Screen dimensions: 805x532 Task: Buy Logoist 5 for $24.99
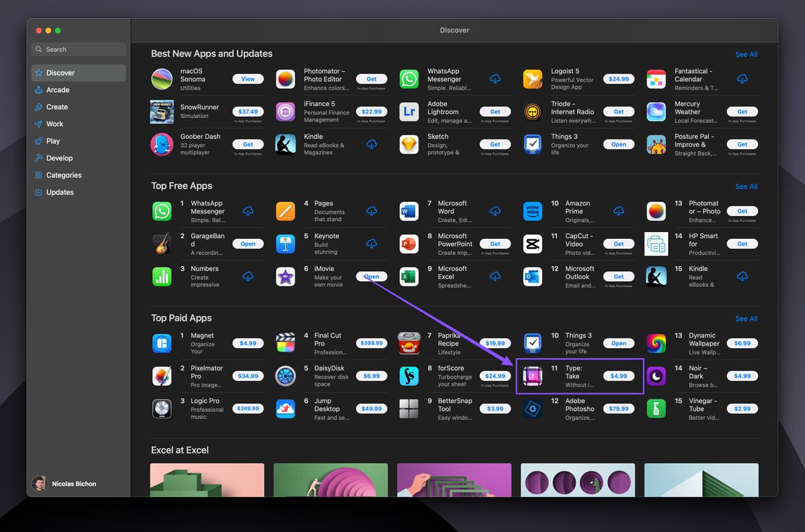[619, 79]
